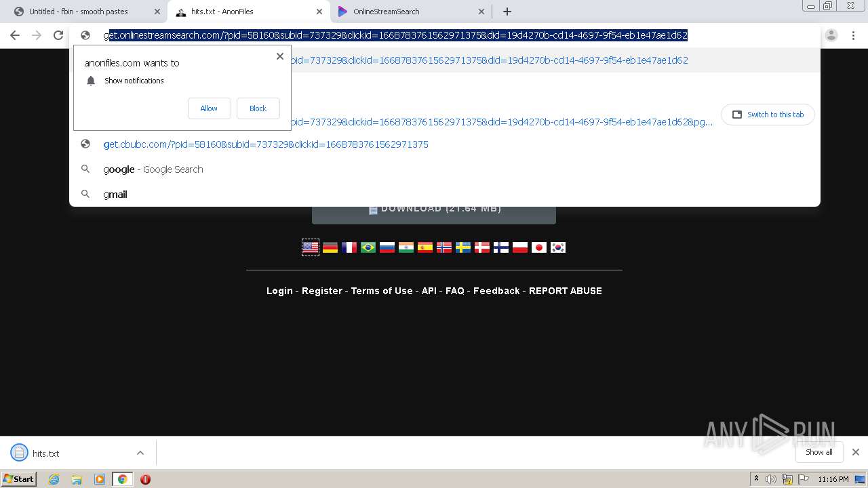
Task: Click the address bar URL field
Action: [444, 35]
